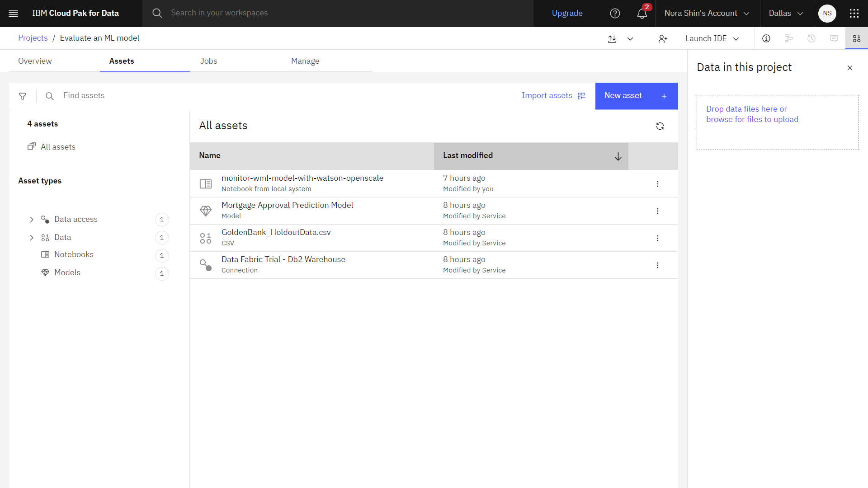Expand the import/export chevron dropdown

pyautogui.click(x=630, y=39)
